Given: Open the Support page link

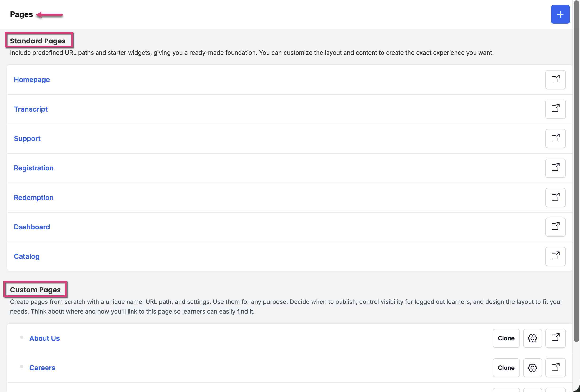Looking at the screenshot, I should pos(27,138).
